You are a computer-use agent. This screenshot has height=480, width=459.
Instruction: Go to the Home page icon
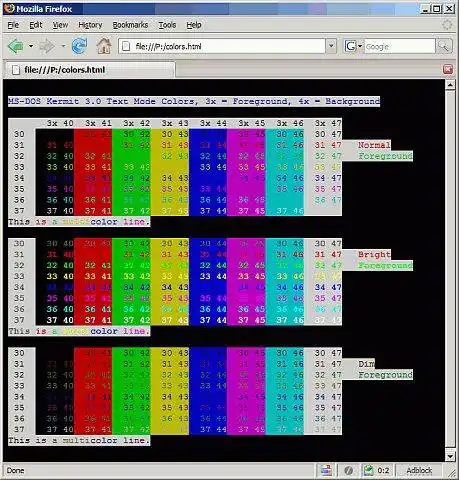tap(104, 46)
